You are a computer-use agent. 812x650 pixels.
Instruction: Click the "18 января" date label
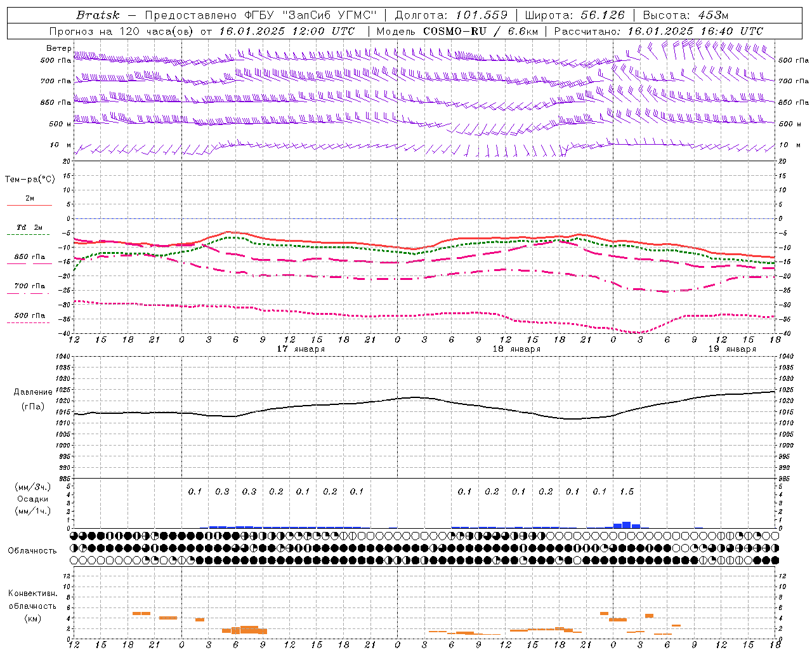(516, 349)
